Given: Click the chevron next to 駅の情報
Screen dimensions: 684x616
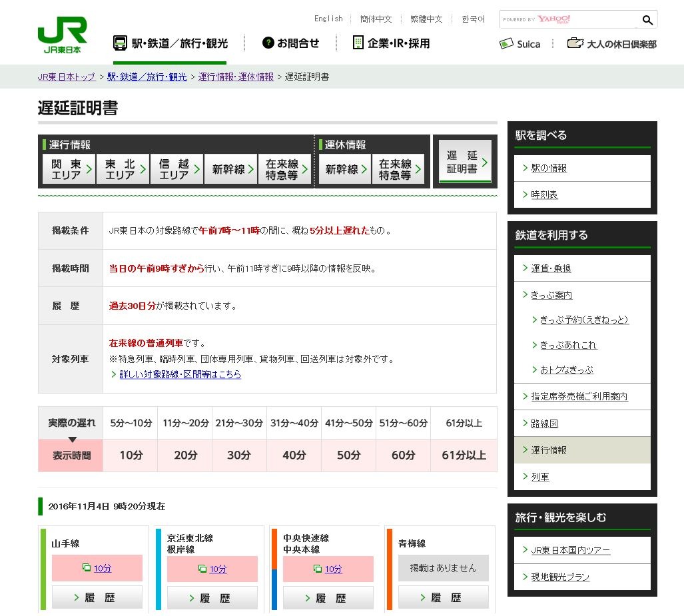Looking at the screenshot, I should (x=526, y=168).
